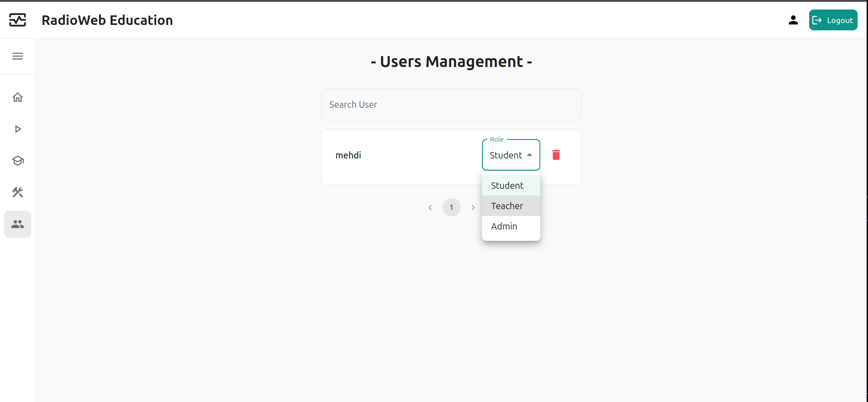Open the user profile icon in header
This screenshot has width=868, height=402.
point(793,20)
